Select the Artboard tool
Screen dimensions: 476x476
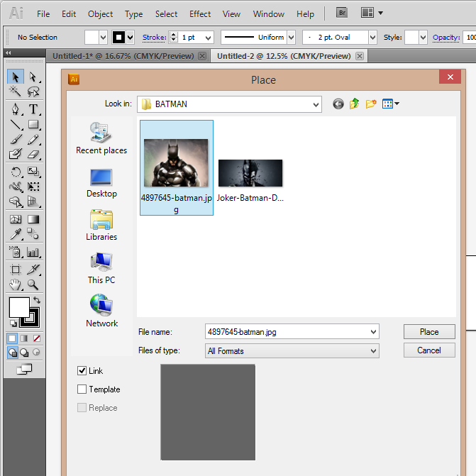[x=16, y=270]
